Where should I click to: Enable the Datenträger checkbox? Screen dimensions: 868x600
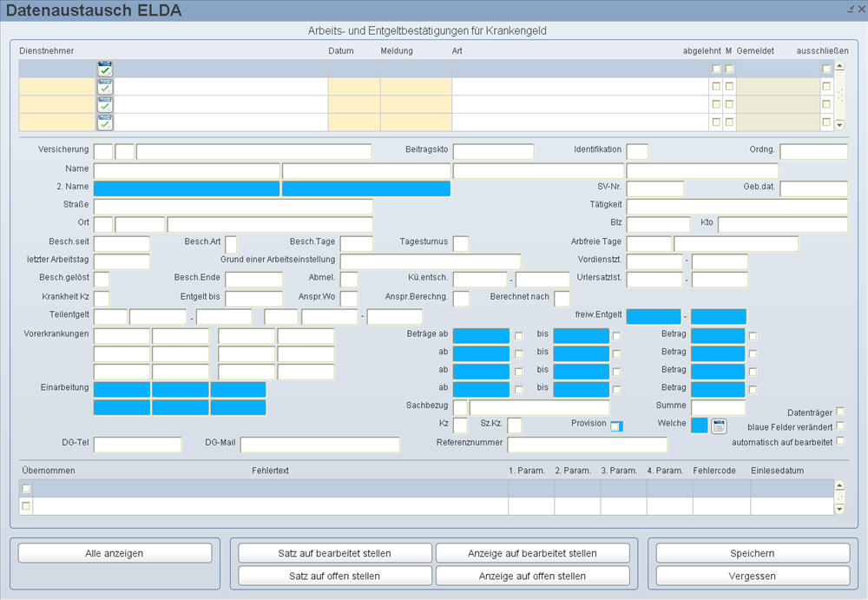pos(840,411)
